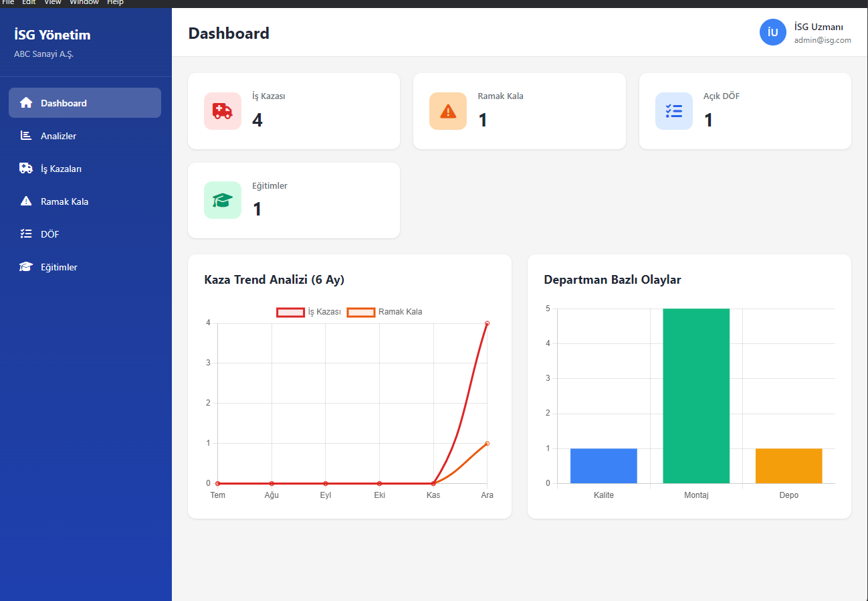Click the İSG Yönetim app title

pos(52,35)
